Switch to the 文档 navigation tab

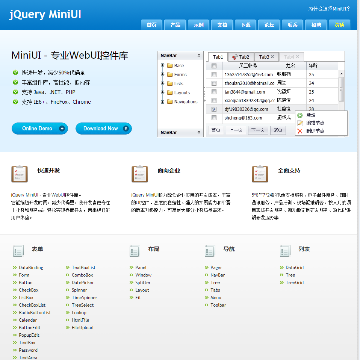[222, 25]
